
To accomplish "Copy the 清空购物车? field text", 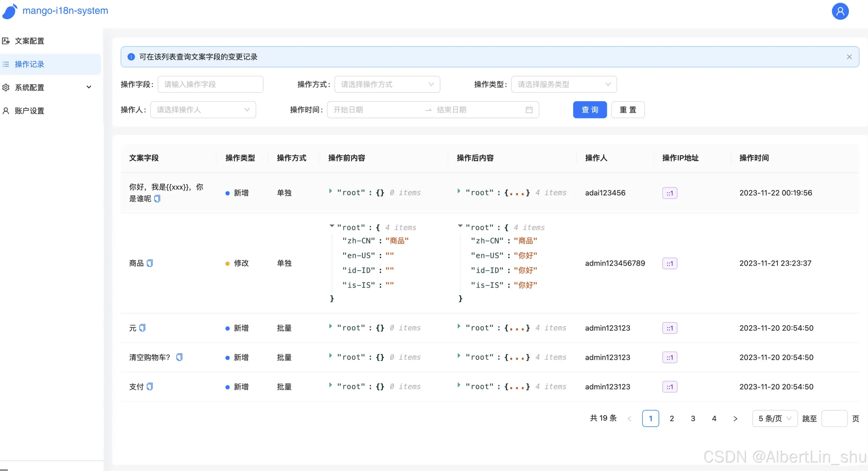I will pyautogui.click(x=179, y=357).
